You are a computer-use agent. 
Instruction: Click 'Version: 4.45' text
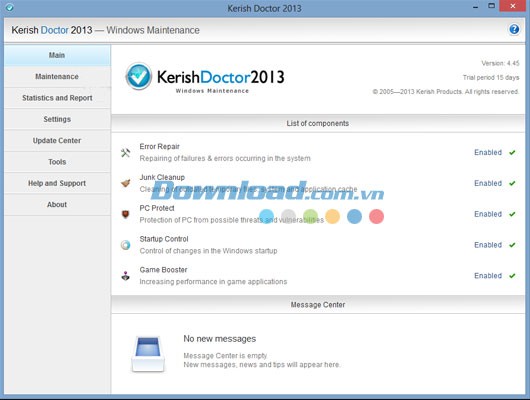500,63
